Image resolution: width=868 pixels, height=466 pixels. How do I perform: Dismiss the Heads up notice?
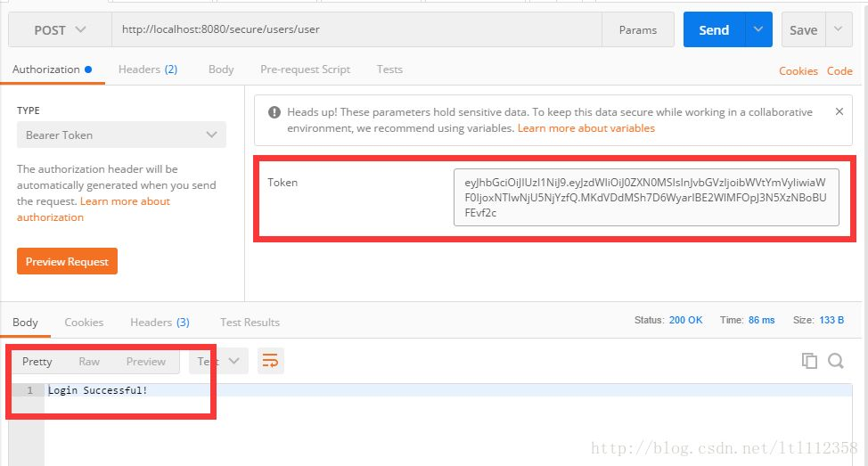[839, 111]
